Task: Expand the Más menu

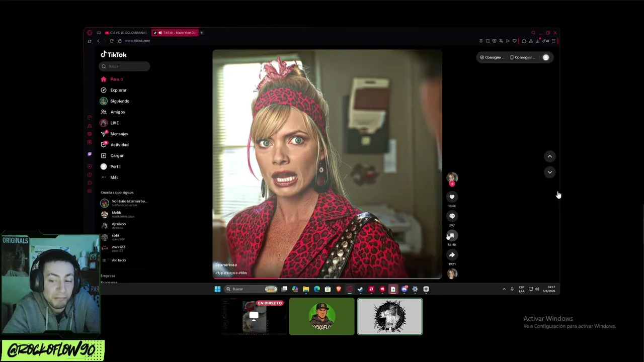Action: (x=110, y=177)
